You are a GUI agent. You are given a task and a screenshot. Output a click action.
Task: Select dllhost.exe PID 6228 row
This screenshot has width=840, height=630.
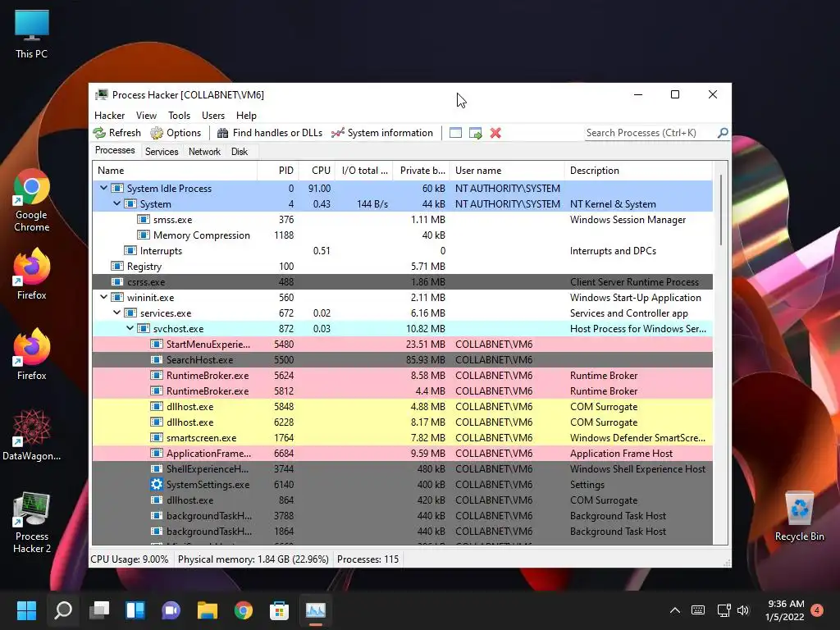pos(402,422)
